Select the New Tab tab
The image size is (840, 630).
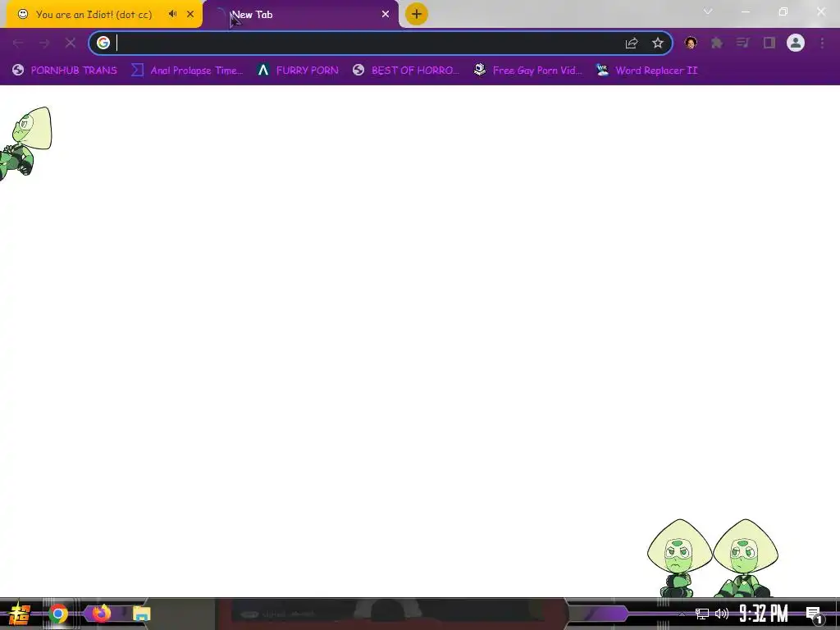click(300, 15)
